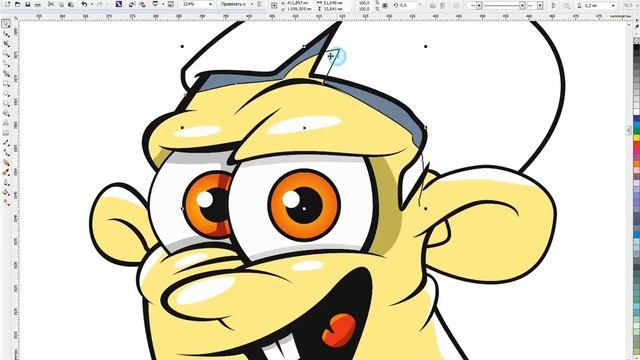The image size is (640, 360).
Task: Select the Text tool in the toolbox
Action: pyautogui.click(x=6, y=123)
